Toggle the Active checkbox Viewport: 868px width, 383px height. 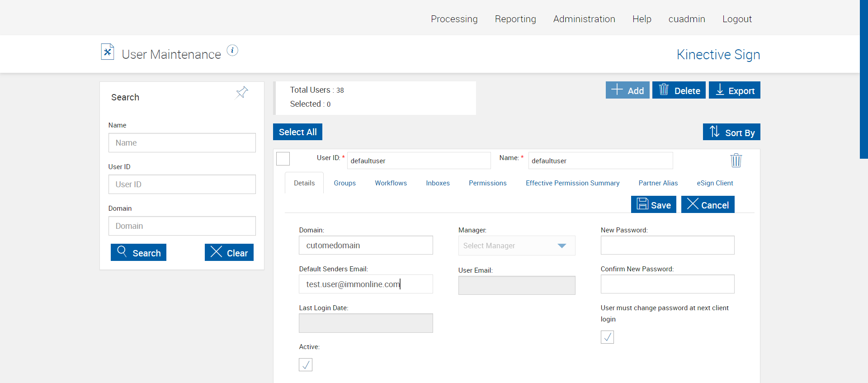(306, 364)
